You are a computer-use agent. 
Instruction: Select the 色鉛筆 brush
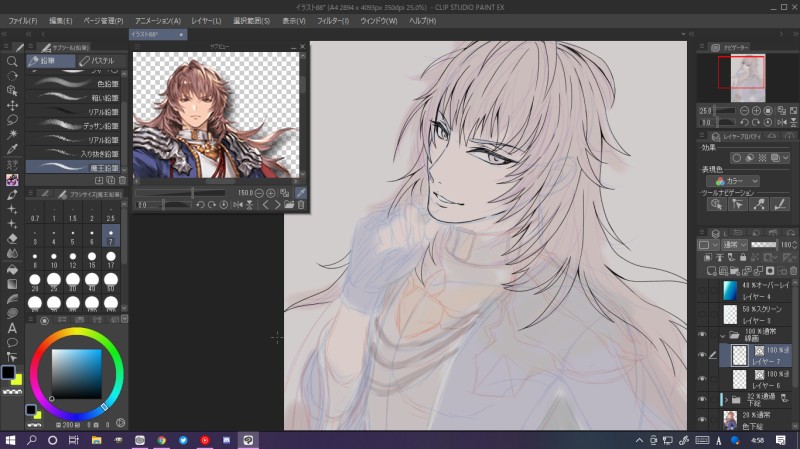pos(72,83)
